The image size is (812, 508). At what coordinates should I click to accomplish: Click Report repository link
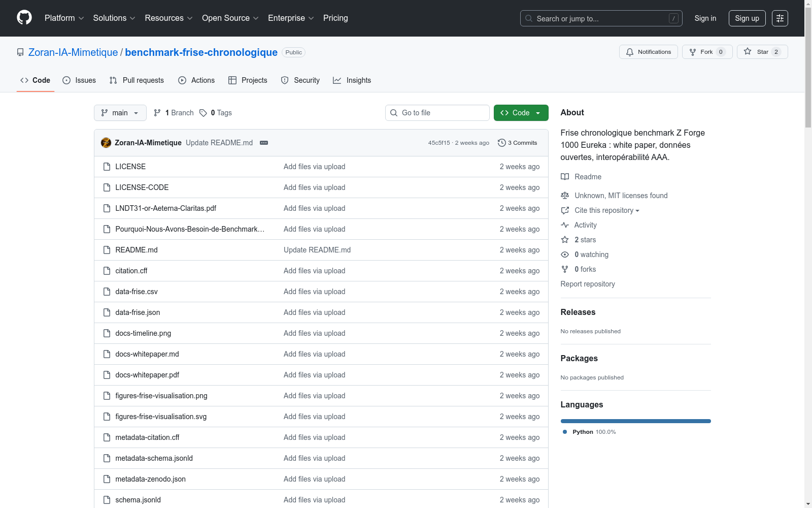(588, 284)
